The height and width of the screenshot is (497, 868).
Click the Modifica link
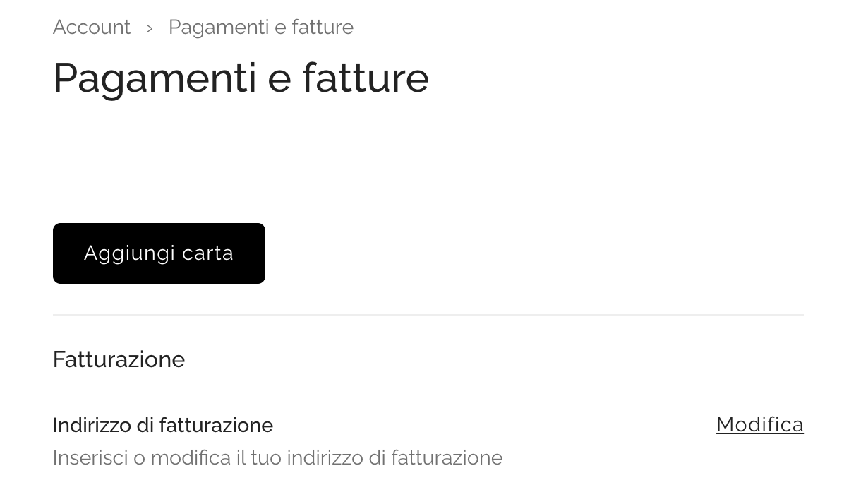point(759,424)
